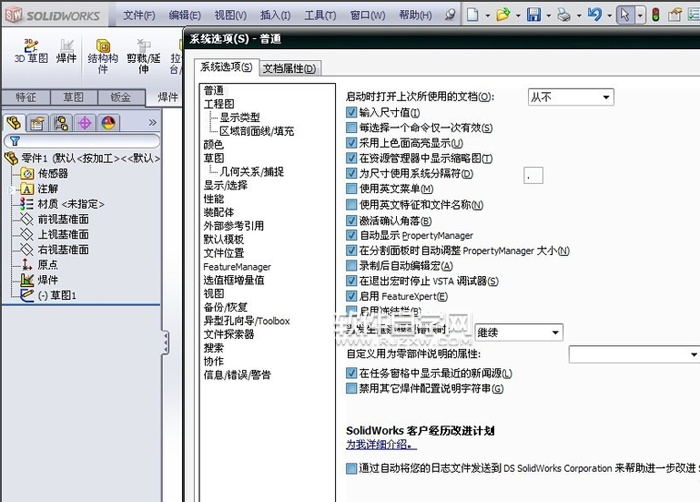This screenshot has width=700, height=502.
Task: Open the 继续 rebuild error dropdown
Action: 519,332
